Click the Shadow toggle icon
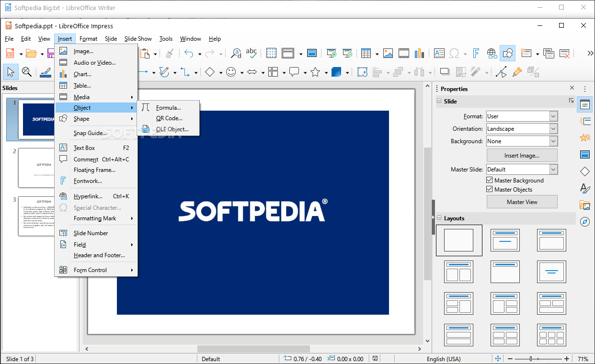The height and width of the screenshot is (364, 595). click(x=445, y=72)
